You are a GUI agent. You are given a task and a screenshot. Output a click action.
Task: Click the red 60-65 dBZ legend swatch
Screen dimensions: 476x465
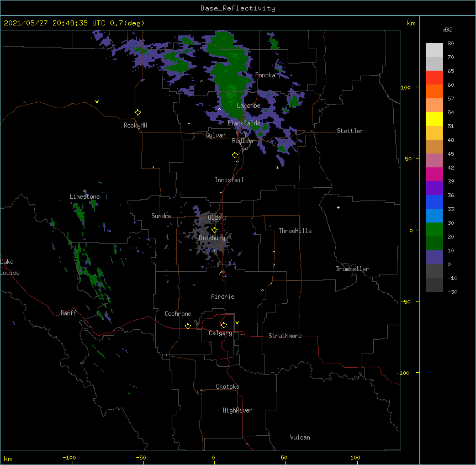pyautogui.click(x=434, y=78)
